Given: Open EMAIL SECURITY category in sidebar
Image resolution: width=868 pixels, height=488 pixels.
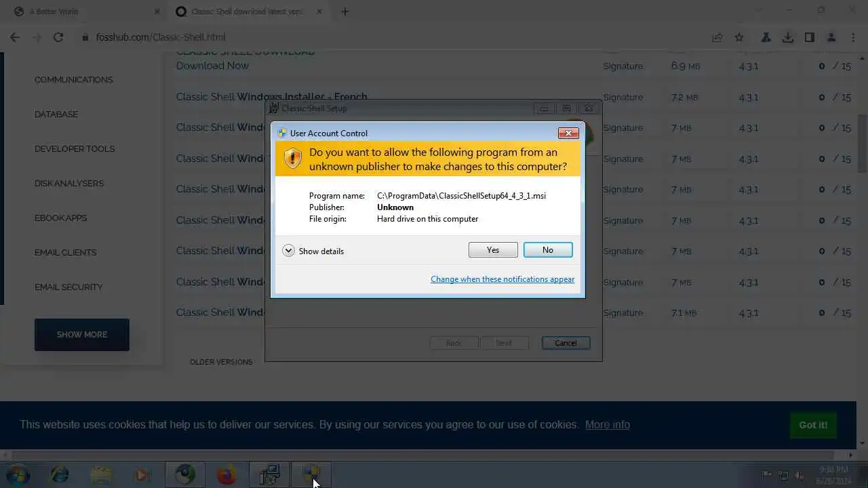Looking at the screenshot, I should click(68, 287).
